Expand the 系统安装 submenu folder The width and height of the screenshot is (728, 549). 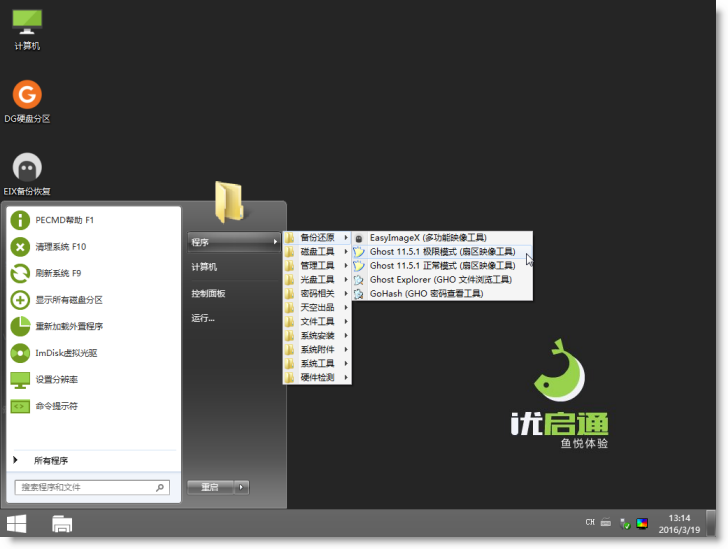pos(316,336)
